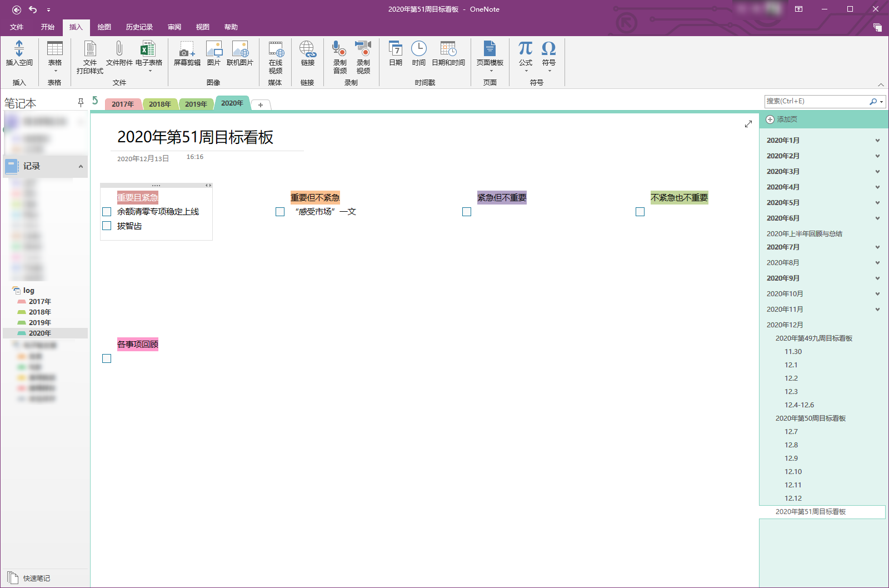Viewport: 889px width, 588px height.
Task: Create a new section with the plus tab
Action: pyautogui.click(x=261, y=104)
